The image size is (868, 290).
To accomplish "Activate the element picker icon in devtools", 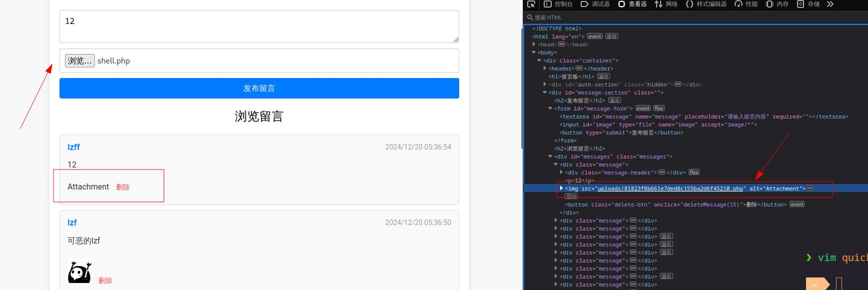I will (531, 4).
